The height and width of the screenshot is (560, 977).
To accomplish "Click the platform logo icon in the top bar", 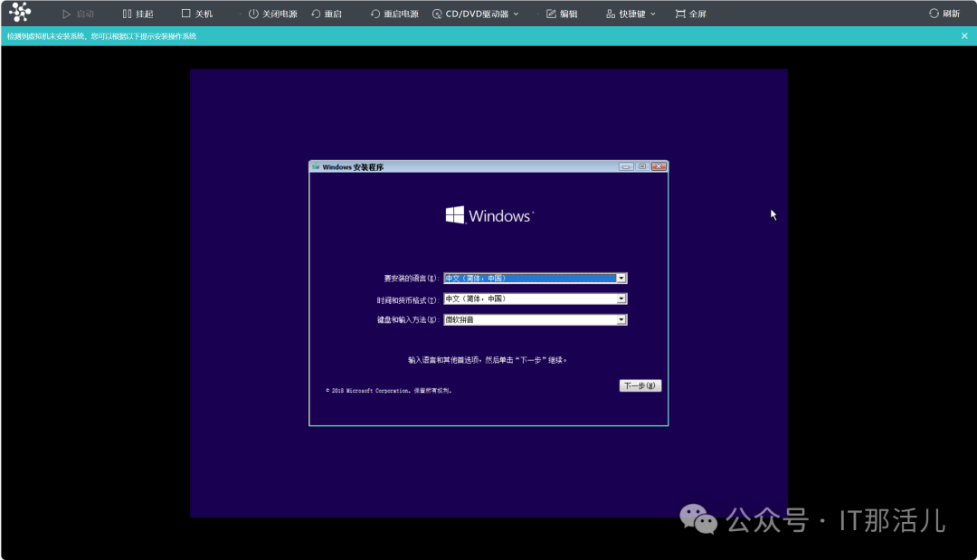I will click(20, 12).
